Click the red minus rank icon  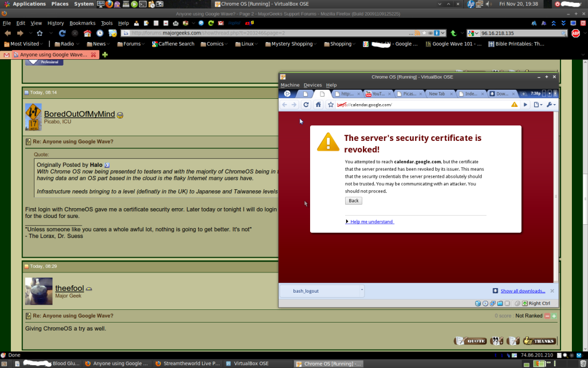(x=547, y=316)
